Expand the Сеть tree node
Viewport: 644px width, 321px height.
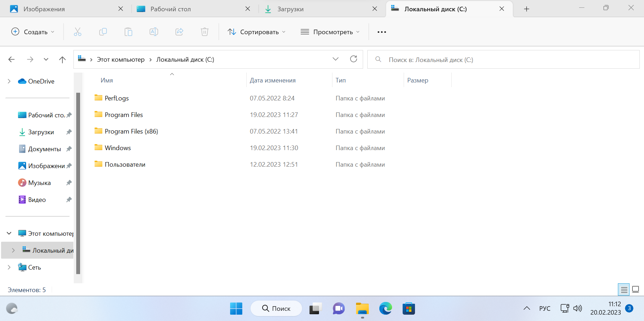click(x=9, y=267)
